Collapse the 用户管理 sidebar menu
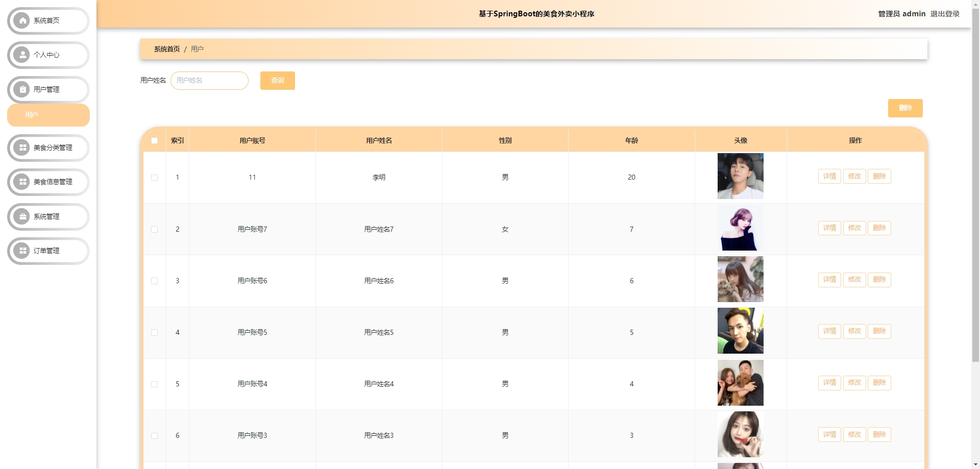The width and height of the screenshot is (980, 469). click(x=48, y=89)
